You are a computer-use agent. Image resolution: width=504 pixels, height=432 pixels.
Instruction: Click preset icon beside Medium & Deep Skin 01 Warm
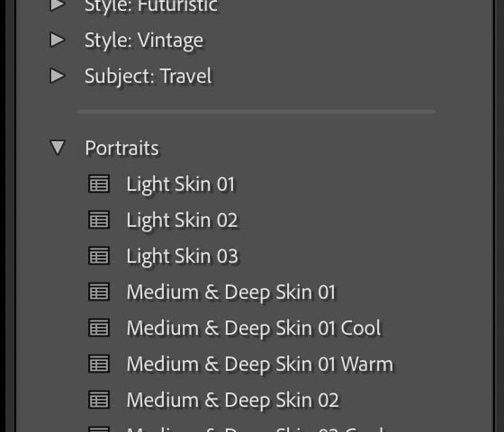pyautogui.click(x=99, y=364)
